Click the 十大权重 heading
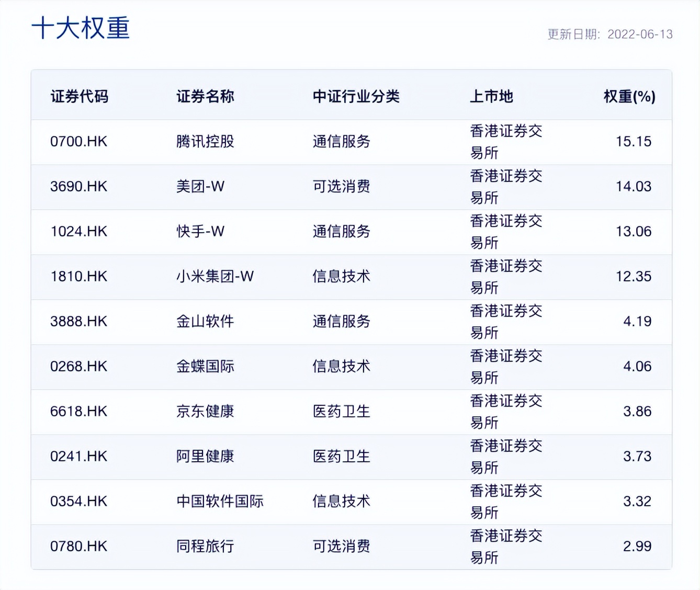The image size is (700, 590). point(81,28)
